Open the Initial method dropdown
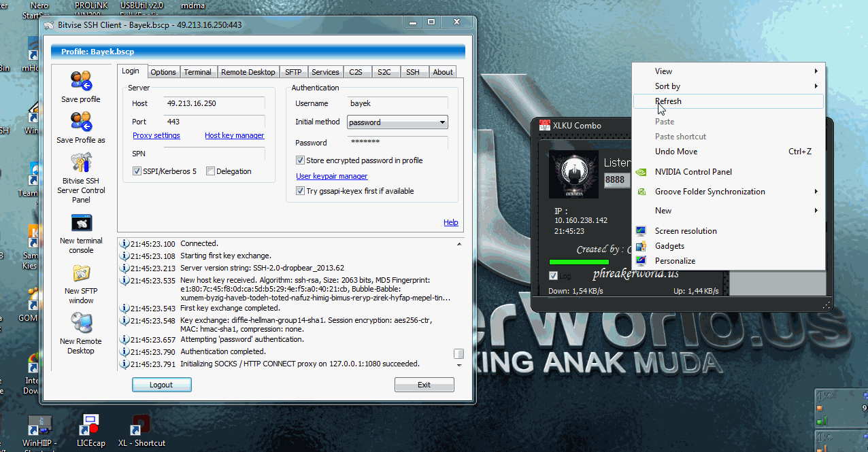This screenshot has height=452, width=868. (x=397, y=122)
